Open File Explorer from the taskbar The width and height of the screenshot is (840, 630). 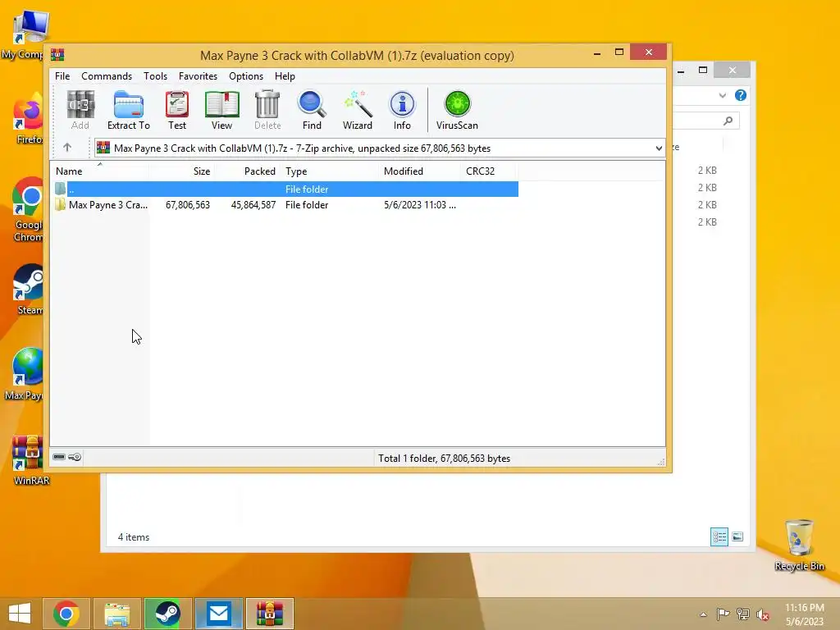pyautogui.click(x=116, y=614)
